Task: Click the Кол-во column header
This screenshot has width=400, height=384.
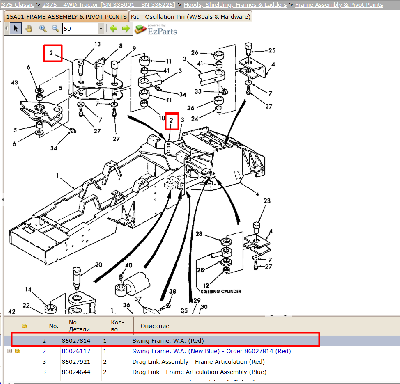Action: 117,326
